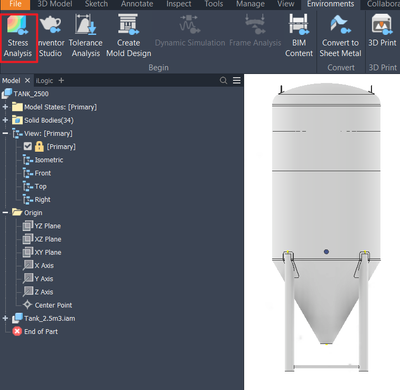Screen dimensions: 400x390
Task: Select the Front view node
Action: 37,173
